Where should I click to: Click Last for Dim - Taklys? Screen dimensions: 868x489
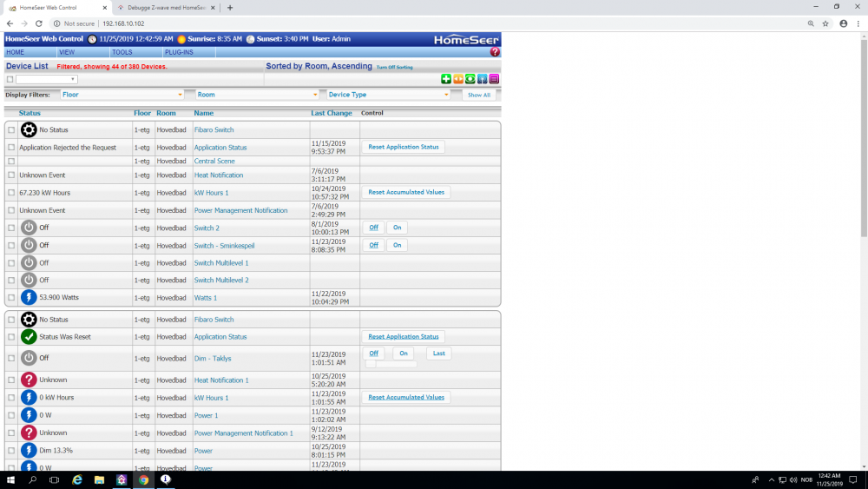pos(438,354)
